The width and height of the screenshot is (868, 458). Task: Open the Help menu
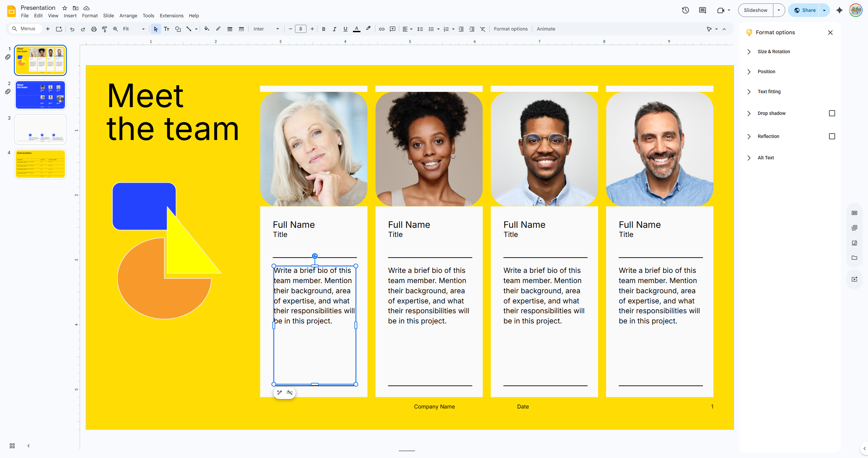[194, 16]
